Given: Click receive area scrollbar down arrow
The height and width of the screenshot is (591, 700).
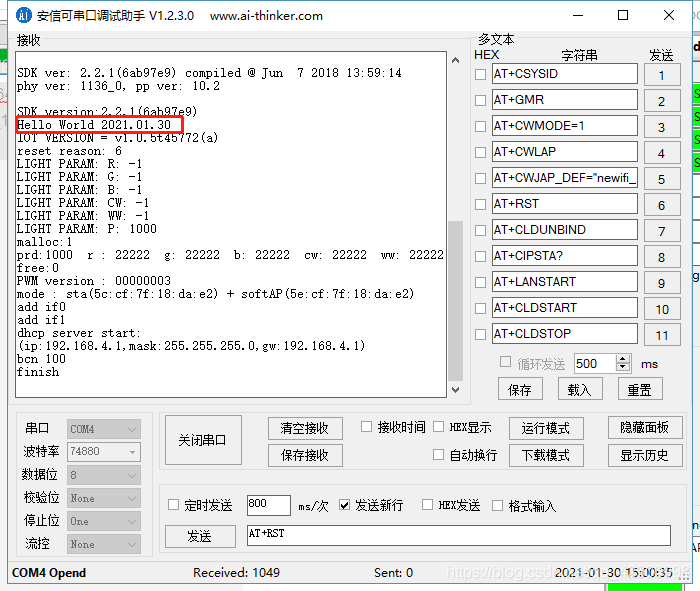Looking at the screenshot, I should [x=455, y=390].
